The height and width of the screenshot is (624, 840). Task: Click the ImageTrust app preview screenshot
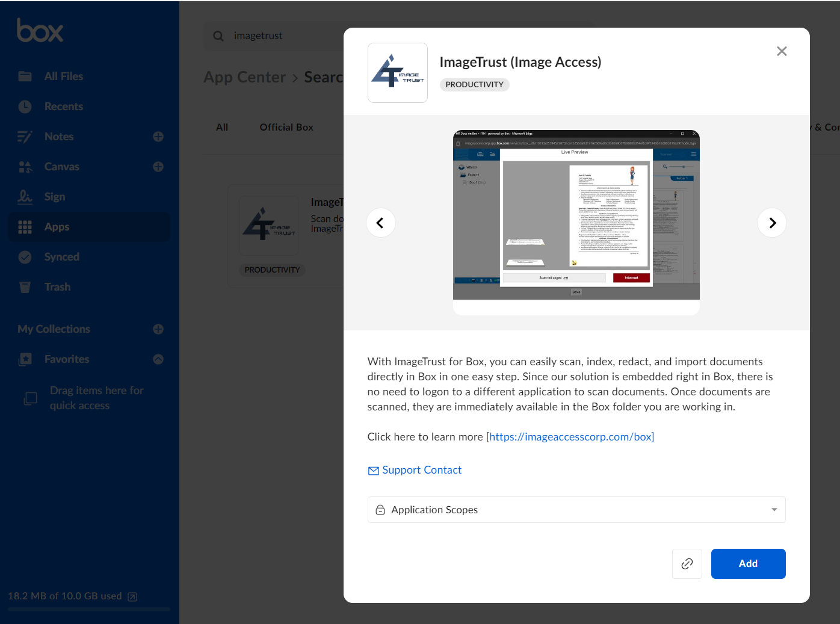pyautogui.click(x=576, y=215)
